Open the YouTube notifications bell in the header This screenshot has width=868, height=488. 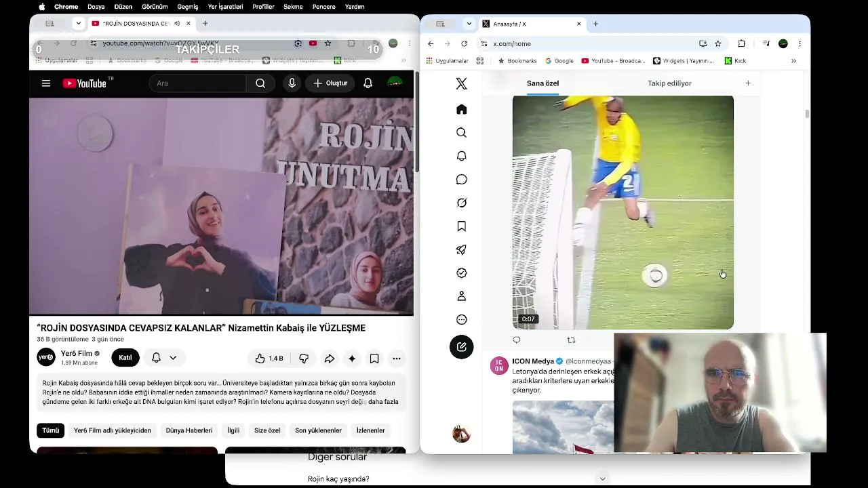click(x=368, y=83)
